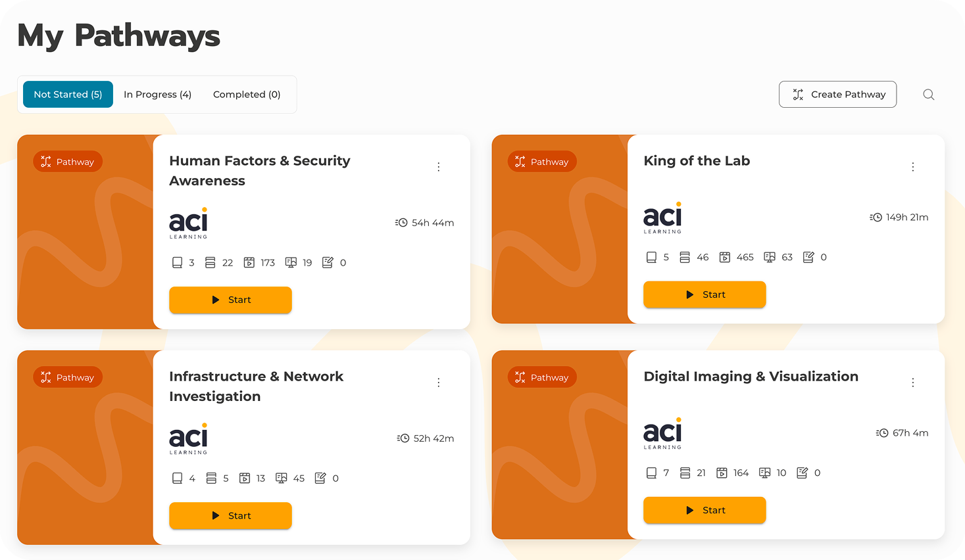
Task: Open three-dot menu for Human Factors pathway
Action: tap(439, 167)
